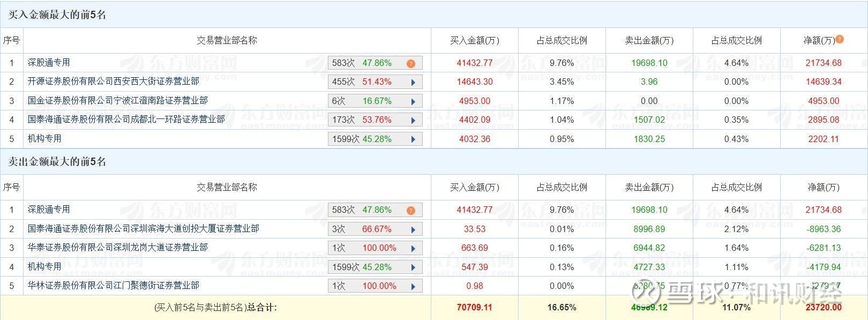Click 国泰海通深圳滨海大道创投大厦营业部 link

(144, 229)
